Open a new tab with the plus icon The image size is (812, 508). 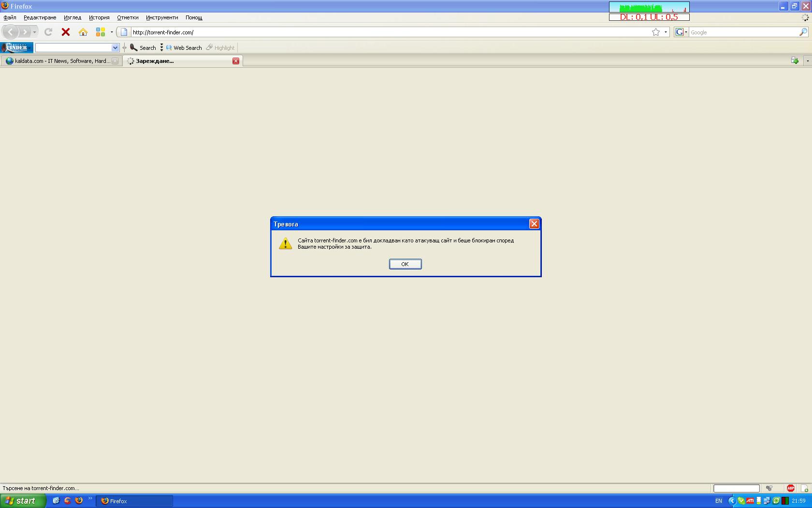pos(795,60)
